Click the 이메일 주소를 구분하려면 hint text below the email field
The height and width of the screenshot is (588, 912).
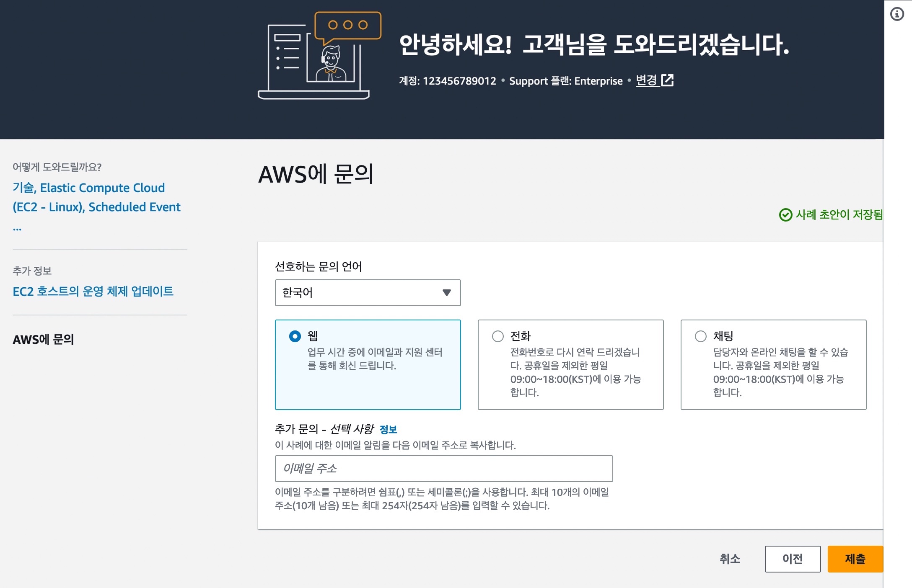coord(442,499)
